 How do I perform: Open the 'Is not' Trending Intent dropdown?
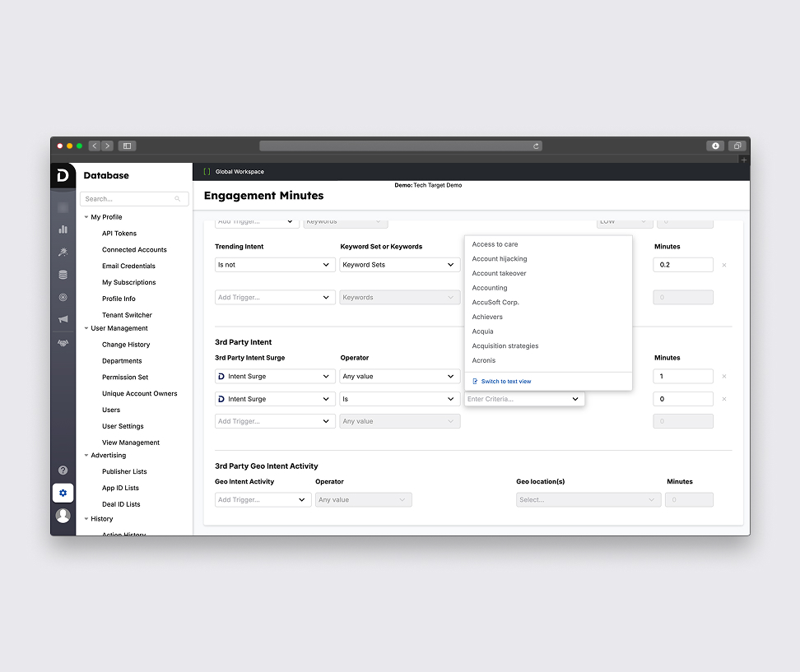tap(275, 265)
